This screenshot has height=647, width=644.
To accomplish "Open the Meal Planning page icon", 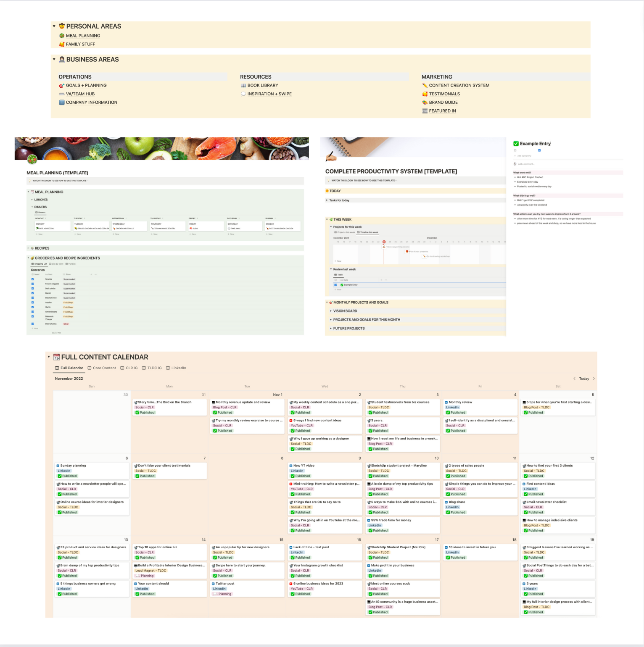I will pyautogui.click(x=62, y=36).
